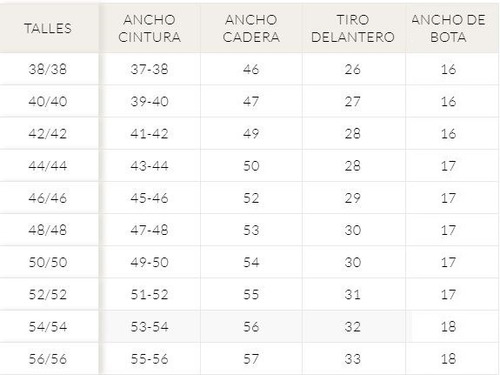Select size 38/38 row label
500x375 pixels.
(48, 69)
